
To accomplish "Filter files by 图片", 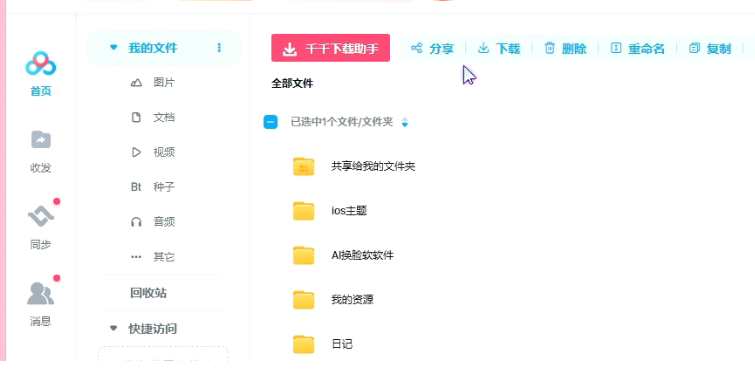I will point(164,82).
